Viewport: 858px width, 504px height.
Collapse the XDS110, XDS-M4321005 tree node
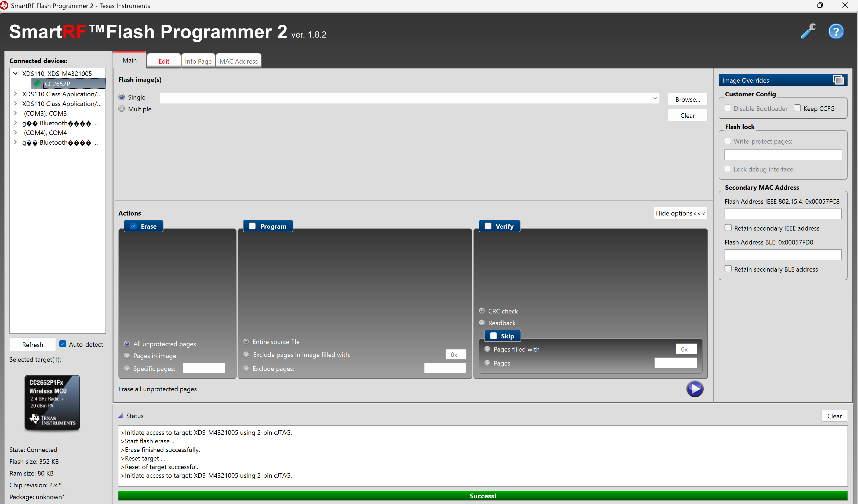point(15,74)
